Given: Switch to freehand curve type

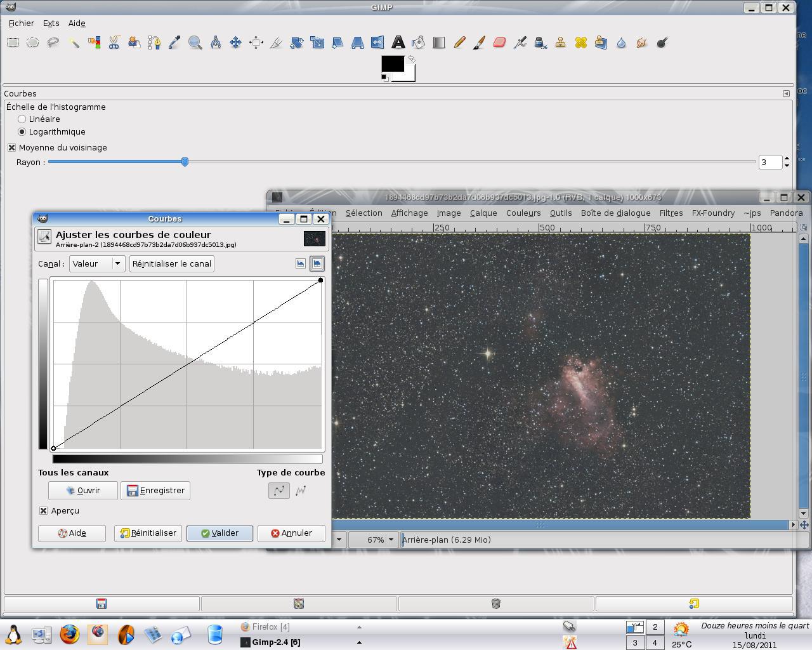Looking at the screenshot, I should coord(301,491).
